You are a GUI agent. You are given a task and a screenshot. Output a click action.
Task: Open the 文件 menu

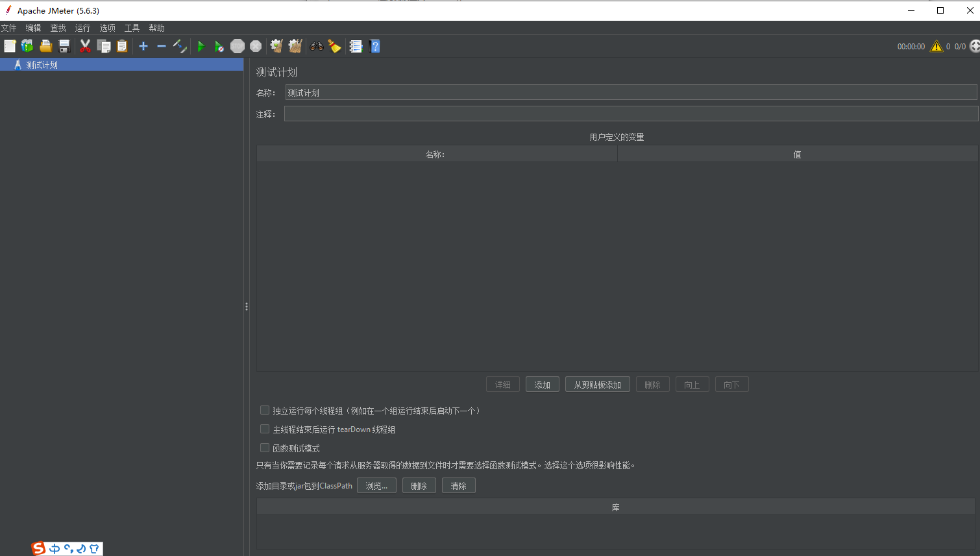coord(9,28)
